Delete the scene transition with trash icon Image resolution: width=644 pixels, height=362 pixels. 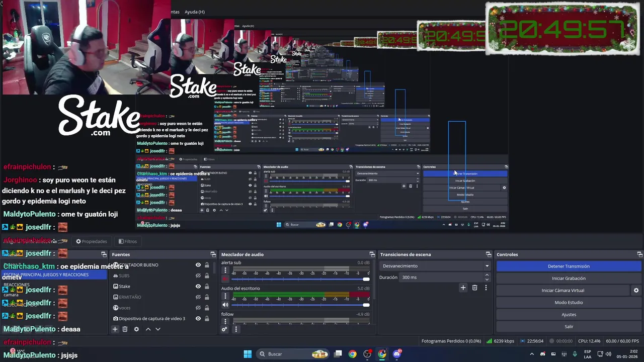pos(474,288)
